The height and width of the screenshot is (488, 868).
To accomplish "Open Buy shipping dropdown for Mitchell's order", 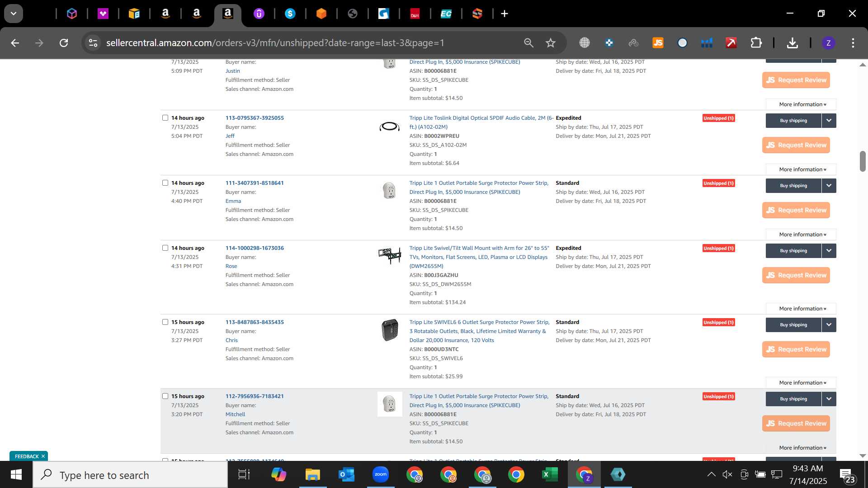I will click(x=829, y=399).
